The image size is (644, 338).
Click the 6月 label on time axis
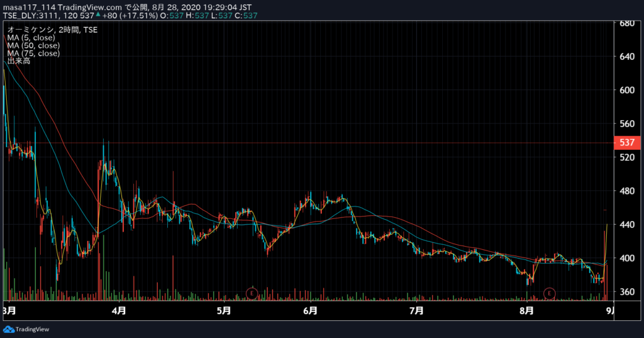tap(311, 310)
